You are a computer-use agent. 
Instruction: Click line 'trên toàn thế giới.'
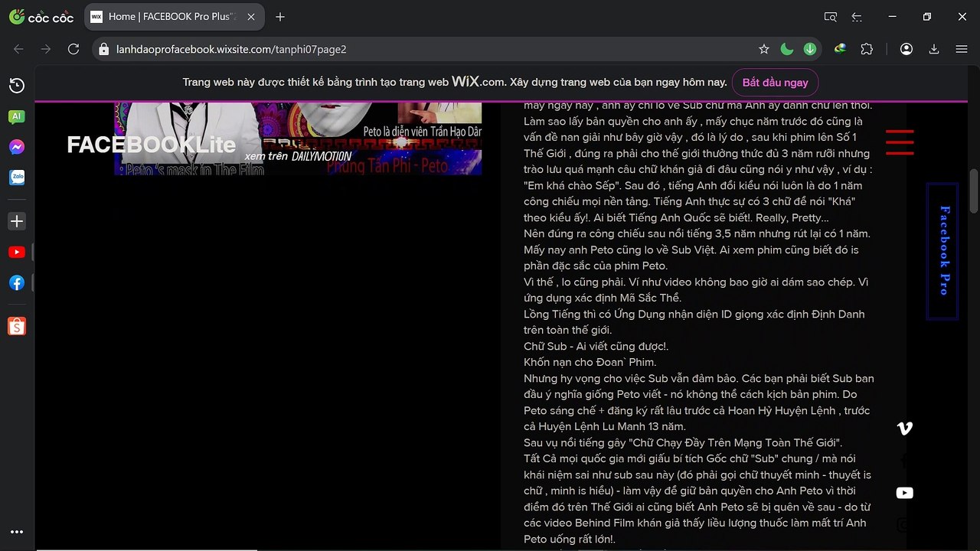[x=567, y=330]
